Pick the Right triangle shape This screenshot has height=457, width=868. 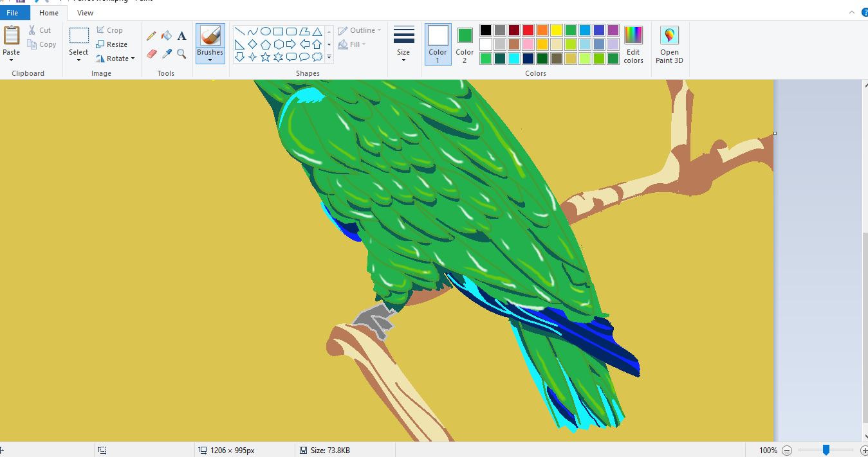239,44
